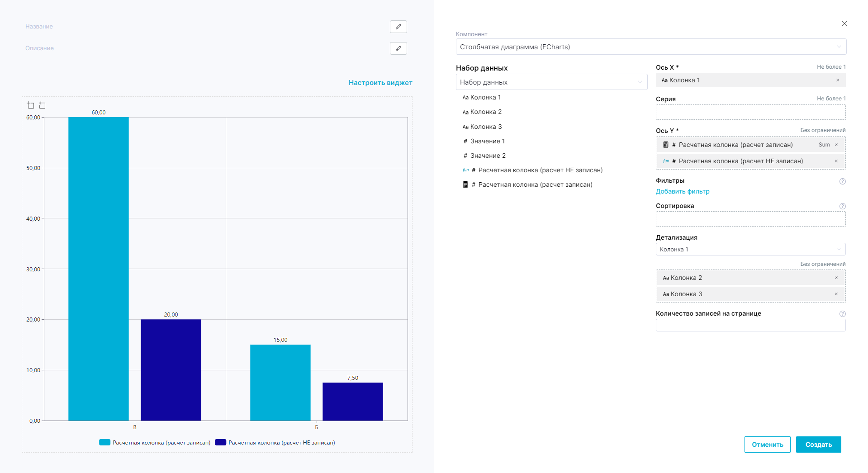This screenshot has width=868, height=473.
Task: Activate the chart zoom-area tool icon
Action: click(x=31, y=105)
